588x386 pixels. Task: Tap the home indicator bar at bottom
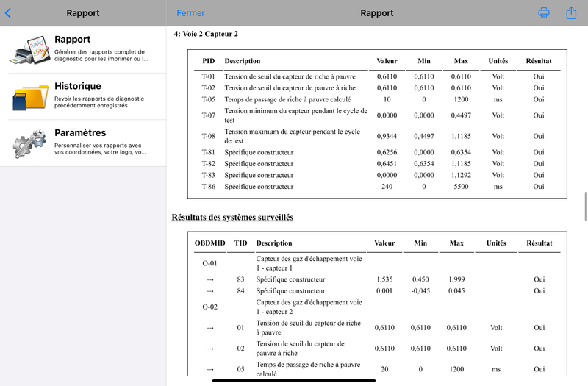tap(294, 380)
